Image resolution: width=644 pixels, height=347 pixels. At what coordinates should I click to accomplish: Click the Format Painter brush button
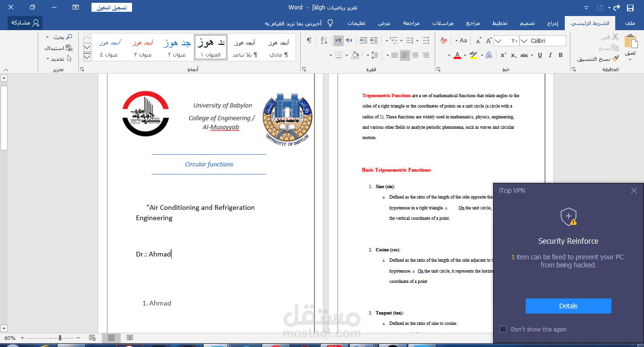(x=598, y=59)
